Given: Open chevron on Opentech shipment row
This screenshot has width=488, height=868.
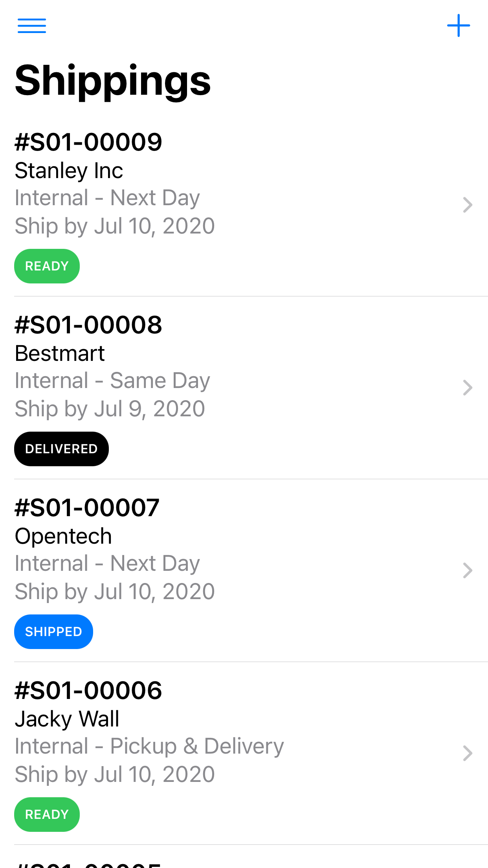Looking at the screenshot, I should click(467, 570).
